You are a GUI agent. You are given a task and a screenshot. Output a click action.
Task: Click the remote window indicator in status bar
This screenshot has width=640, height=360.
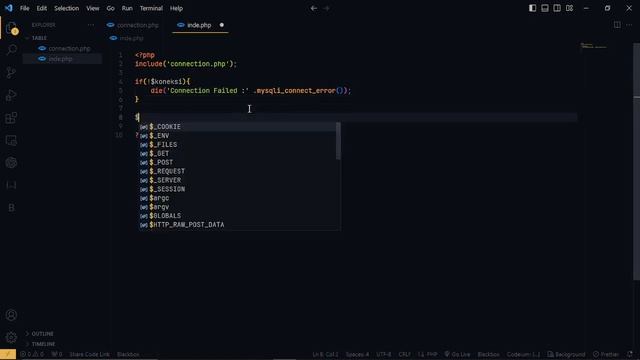(8, 354)
